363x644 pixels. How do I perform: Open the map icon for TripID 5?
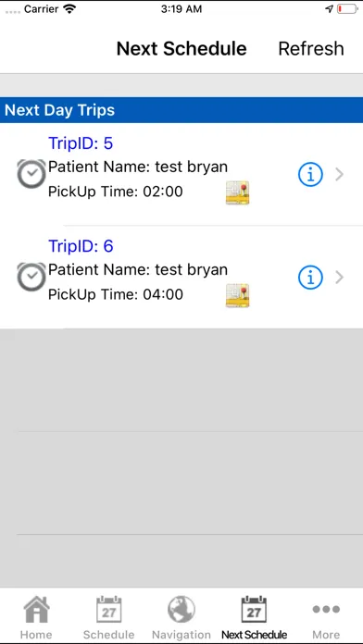pyautogui.click(x=238, y=192)
